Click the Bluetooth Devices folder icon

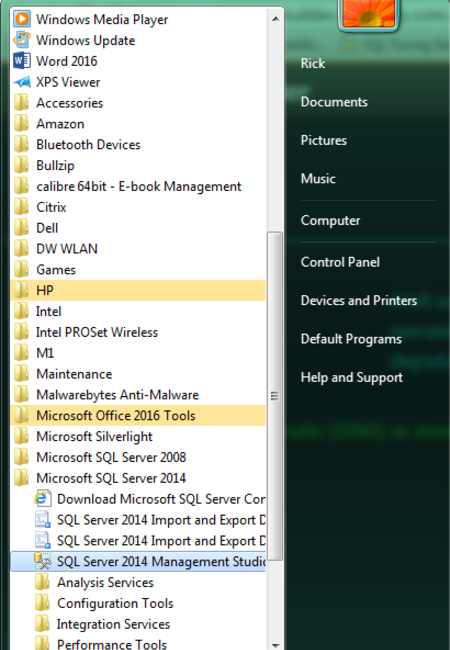21,144
